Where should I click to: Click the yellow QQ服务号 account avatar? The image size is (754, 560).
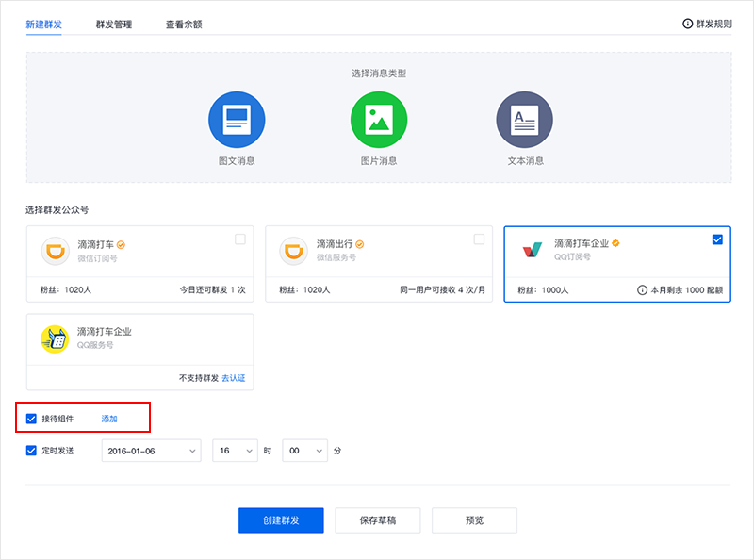pos(55,339)
